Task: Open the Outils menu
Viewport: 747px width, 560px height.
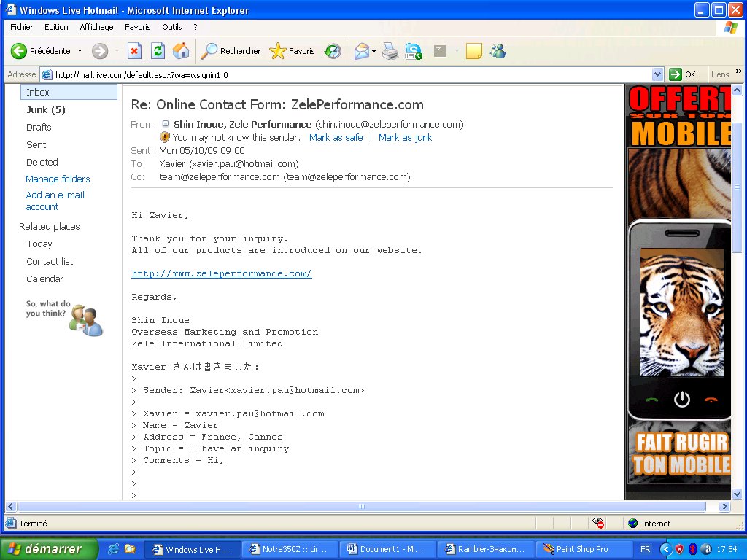Action: click(x=172, y=27)
